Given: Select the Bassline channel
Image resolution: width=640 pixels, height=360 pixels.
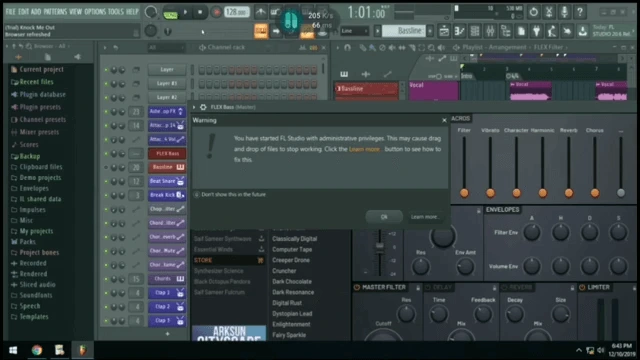Looking at the screenshot, I should pos(167,167).
